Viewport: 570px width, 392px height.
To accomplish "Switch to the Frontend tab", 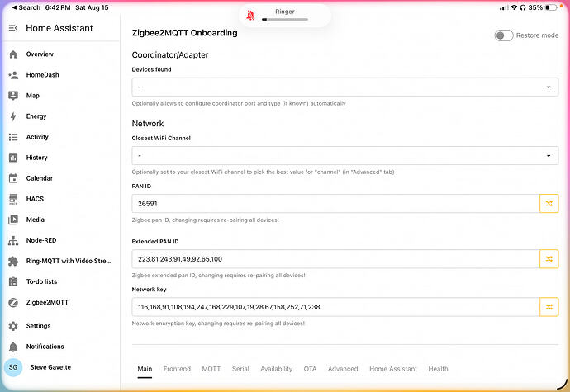I will (177, 369).
